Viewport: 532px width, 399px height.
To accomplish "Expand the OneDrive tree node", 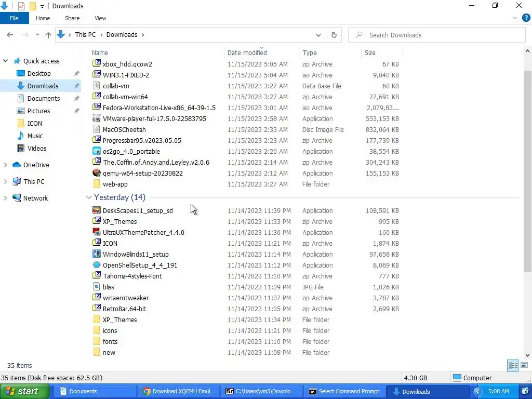I will tap(5, 165).
